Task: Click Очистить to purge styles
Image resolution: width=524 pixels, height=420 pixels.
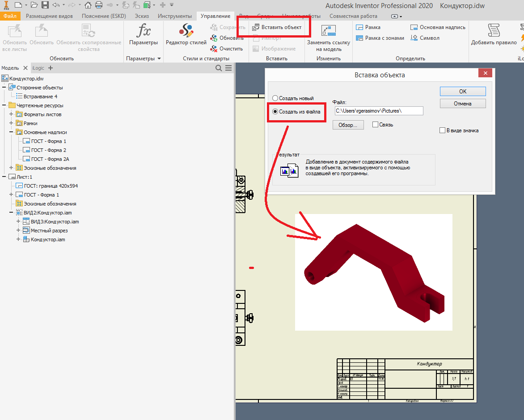Action: click(x=227, y=49)
